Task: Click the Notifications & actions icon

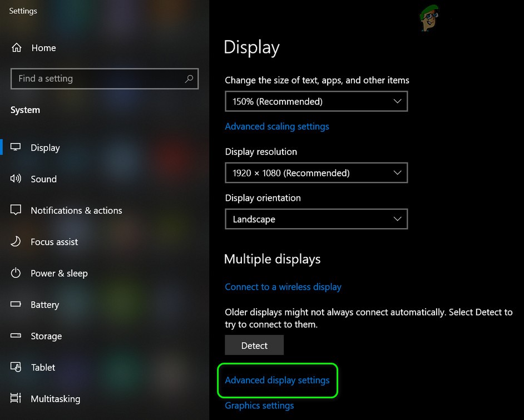Action: tap(16, 210)
